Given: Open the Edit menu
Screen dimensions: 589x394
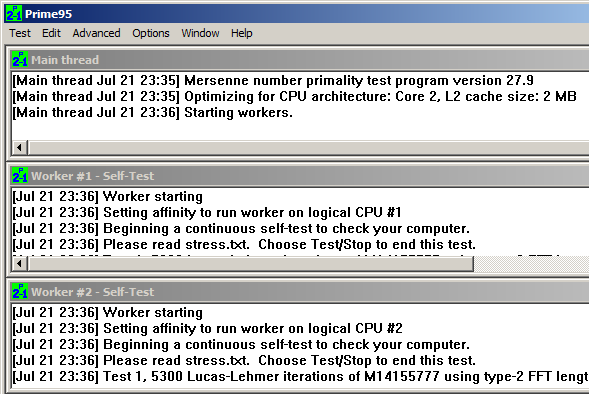Looking at the screenshot, I should click(x=51, y=33).
